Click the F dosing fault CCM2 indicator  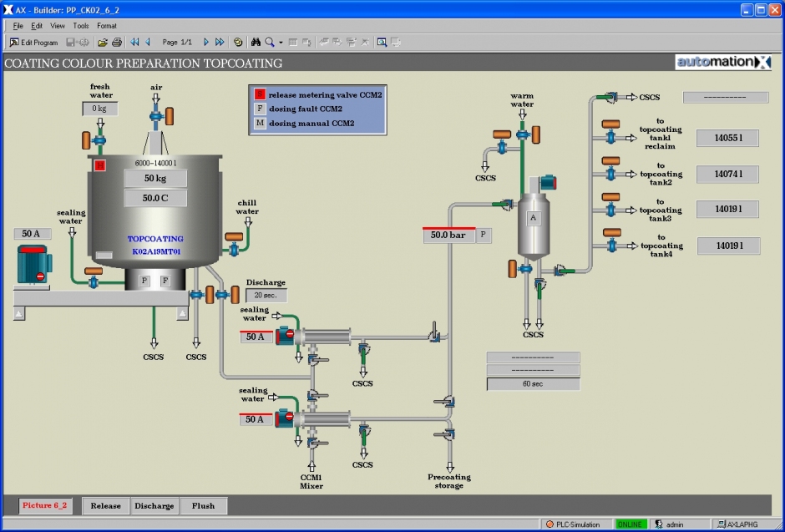click(260, 109)
